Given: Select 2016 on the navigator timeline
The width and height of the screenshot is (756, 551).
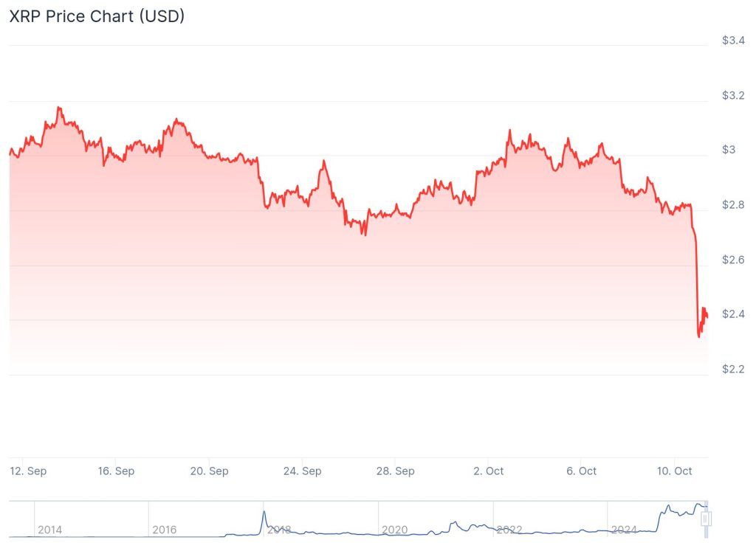Looking at the screenshot, I should coord(165,530).
